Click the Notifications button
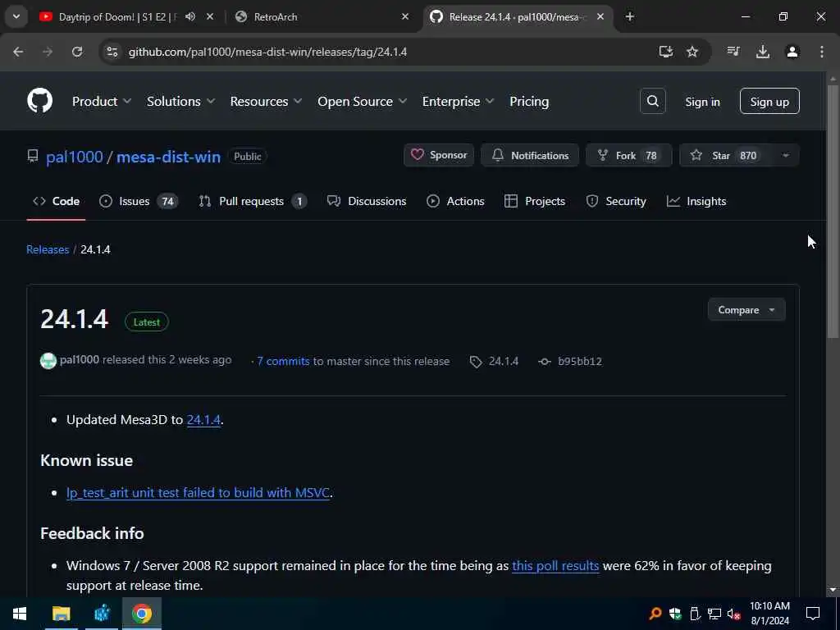 [x=530, y=155]
